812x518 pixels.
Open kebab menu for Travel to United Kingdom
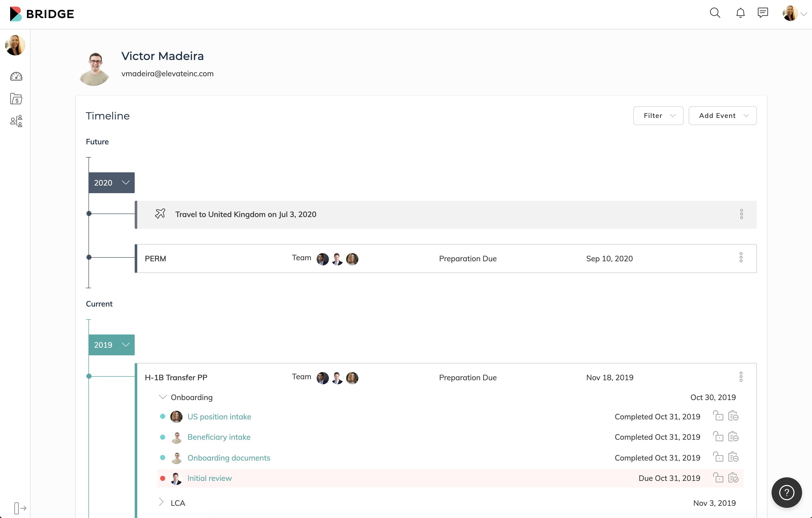point(741,214)
